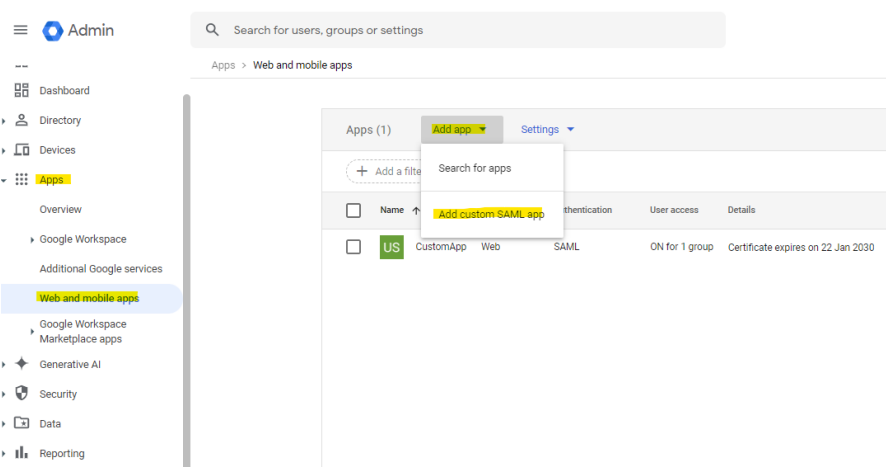Viewport: 886px width, 474px height.
Task: Click the Details column header
Action: click(x=741, y=210)
